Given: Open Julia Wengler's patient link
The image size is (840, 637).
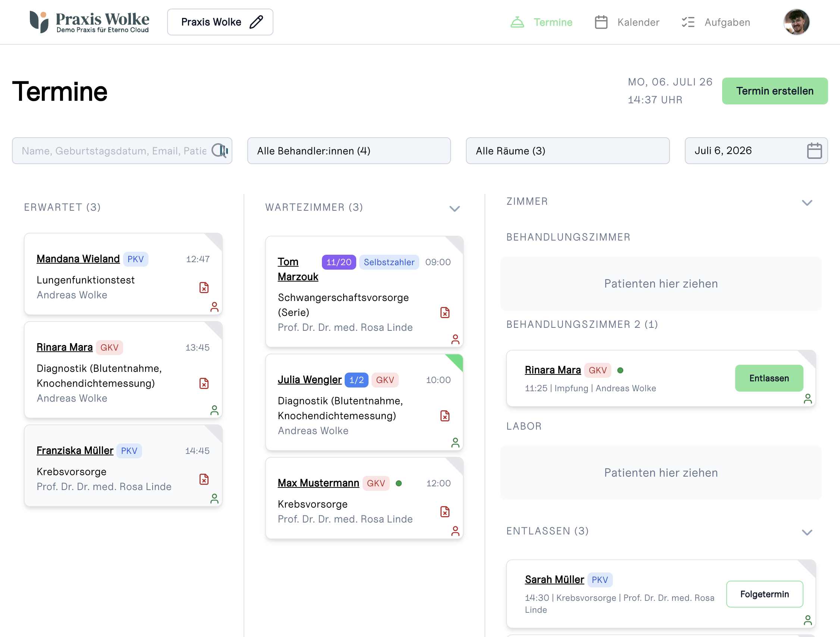Looking at the screenshot, I should tap(310, 380).
